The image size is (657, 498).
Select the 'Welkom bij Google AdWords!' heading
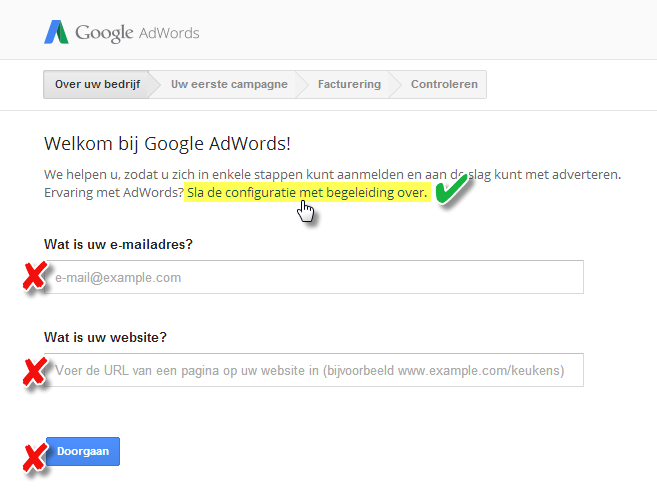[167, 144]
